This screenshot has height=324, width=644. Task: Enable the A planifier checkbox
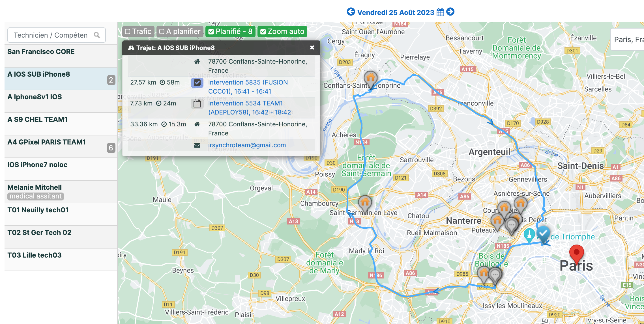[x=162, y=31]
